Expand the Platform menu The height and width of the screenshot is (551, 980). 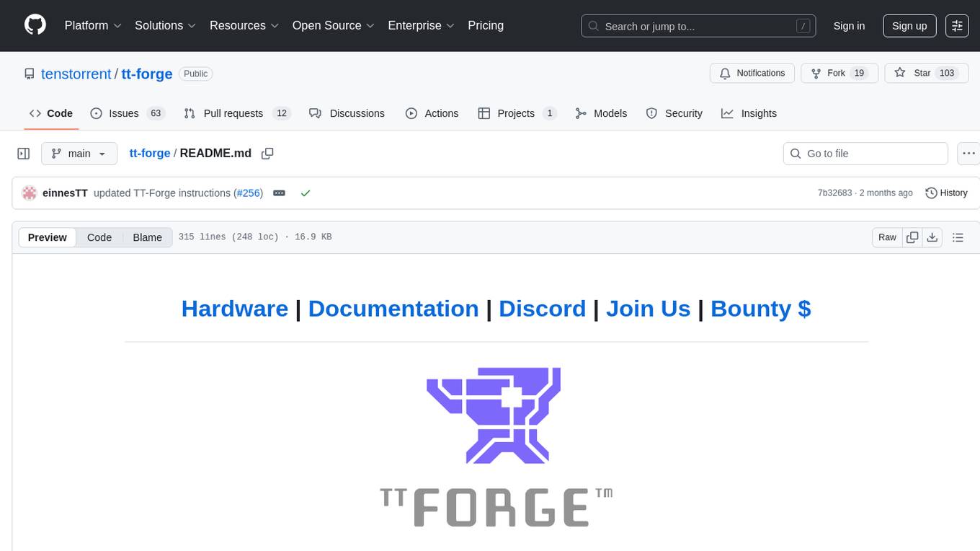[x=93, y=25]
